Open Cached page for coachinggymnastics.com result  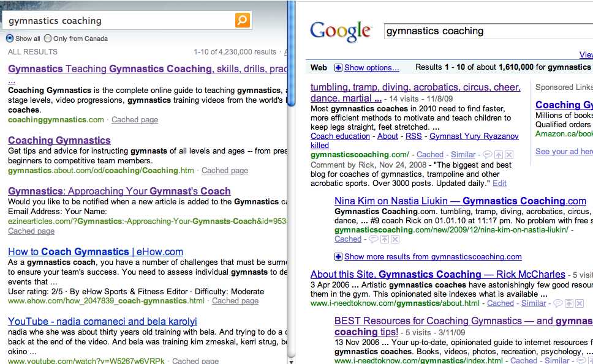[x=135, y=120]
